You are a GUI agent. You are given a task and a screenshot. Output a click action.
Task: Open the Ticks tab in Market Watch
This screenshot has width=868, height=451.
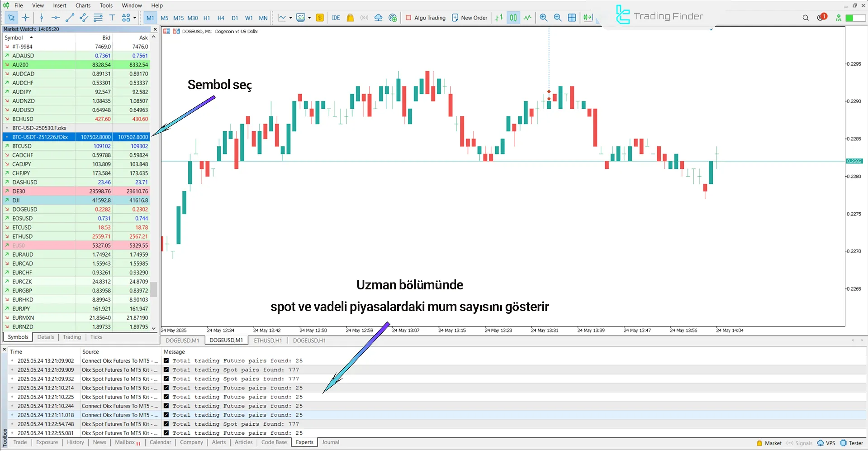point(95,337)
